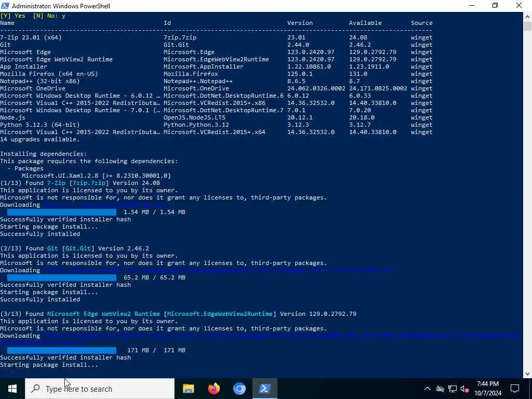The image size is (532, 399).
Task: Click the 'Source' column header
Action: pos(422,23)
